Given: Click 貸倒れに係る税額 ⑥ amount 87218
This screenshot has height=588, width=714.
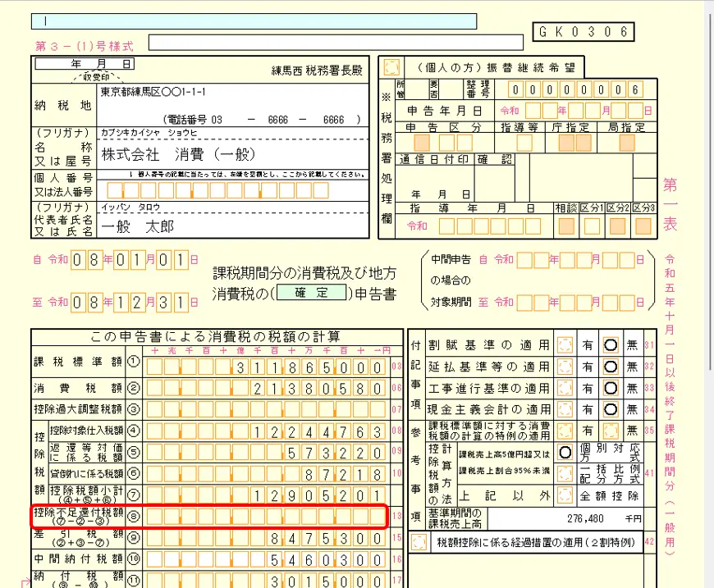Looking at the screenshot, I should 267,474.
